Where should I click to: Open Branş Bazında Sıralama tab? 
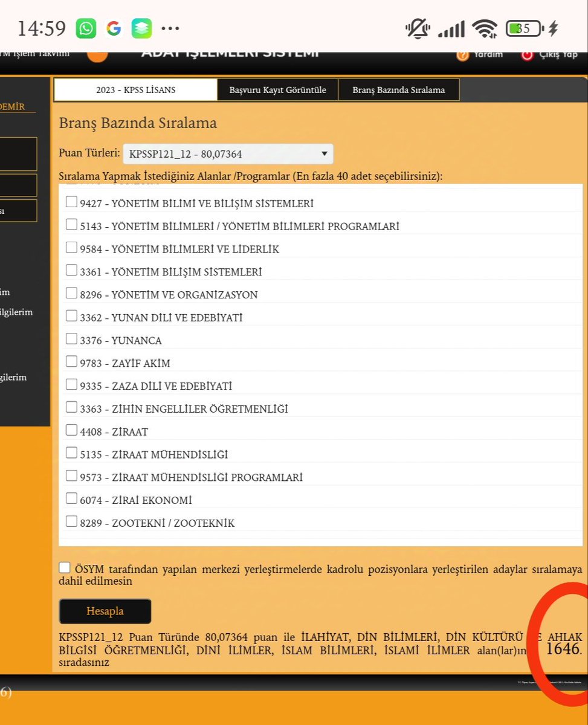[399, 90]
